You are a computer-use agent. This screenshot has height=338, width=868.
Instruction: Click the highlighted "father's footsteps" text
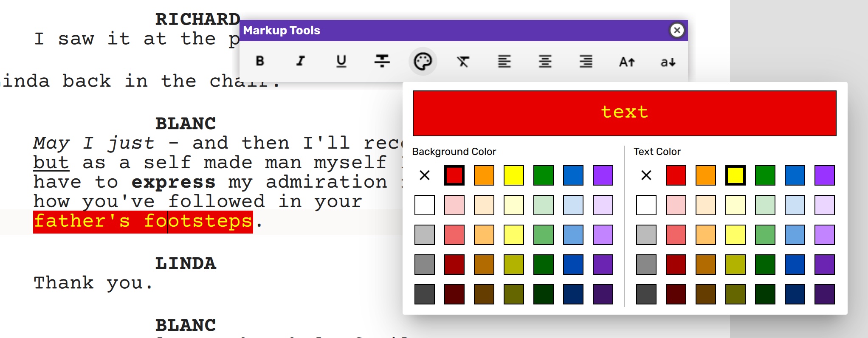[x=143, y=222]
